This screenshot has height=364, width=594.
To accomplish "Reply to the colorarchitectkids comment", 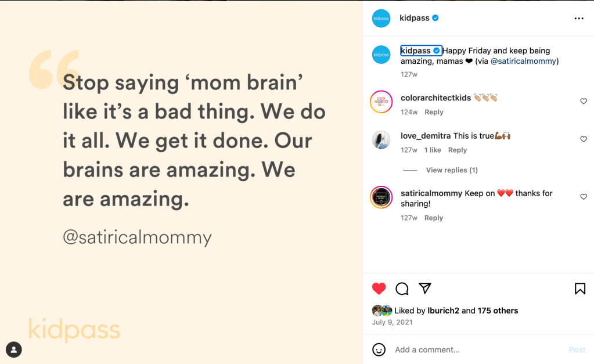I will pos(434,112).
